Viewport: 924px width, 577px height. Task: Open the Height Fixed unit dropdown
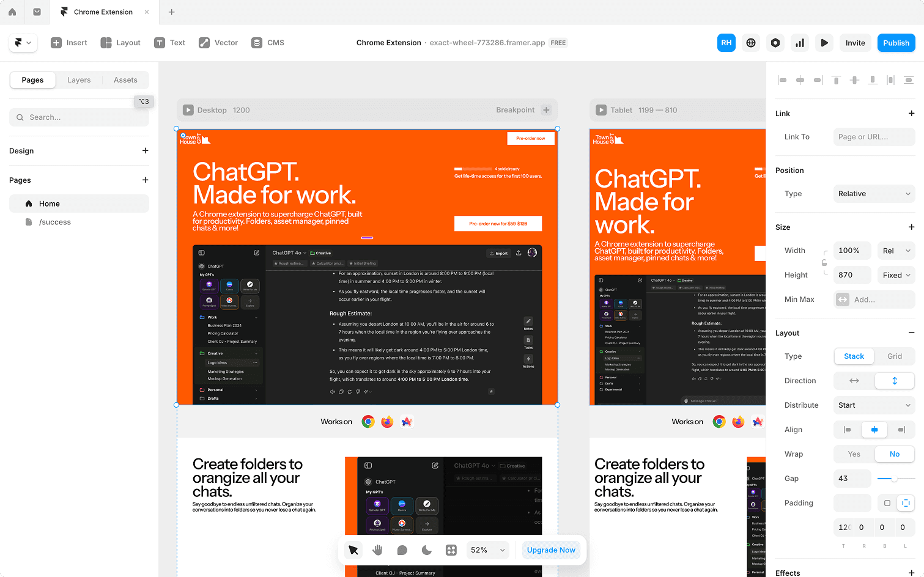coord(896,275)
